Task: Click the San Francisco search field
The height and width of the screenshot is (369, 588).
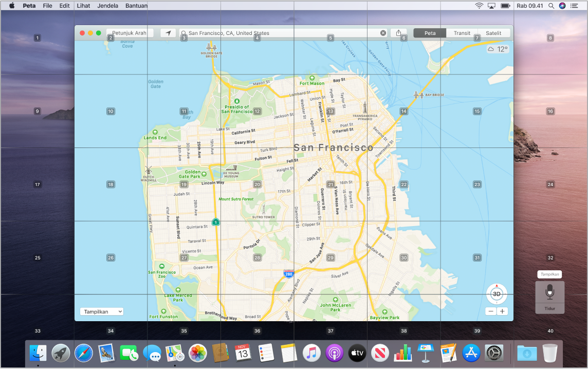Action: pyautogui.click(x=283, y=32)
